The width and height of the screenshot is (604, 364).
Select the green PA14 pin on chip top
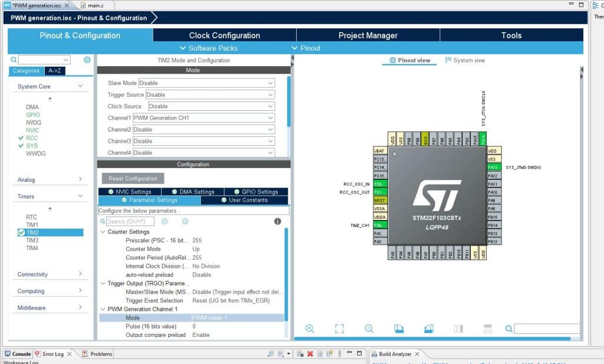click(483, 139)
